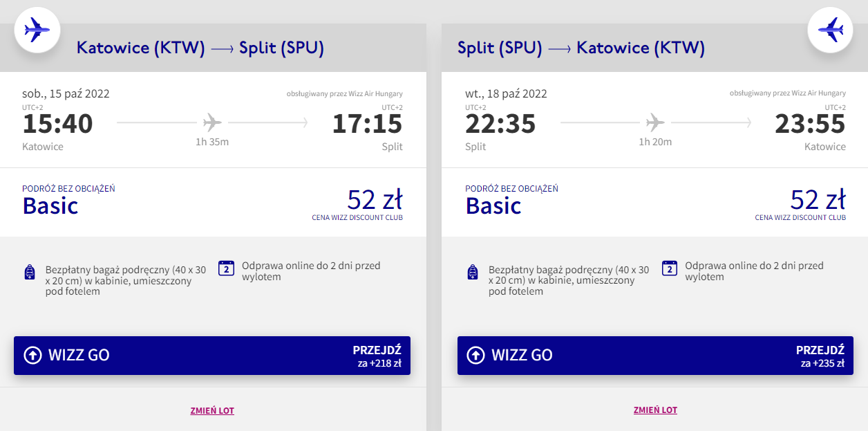Click the 52 zł price on return flight
The height and width of the screenshot is (431, 868).
[x=818, y=200]
